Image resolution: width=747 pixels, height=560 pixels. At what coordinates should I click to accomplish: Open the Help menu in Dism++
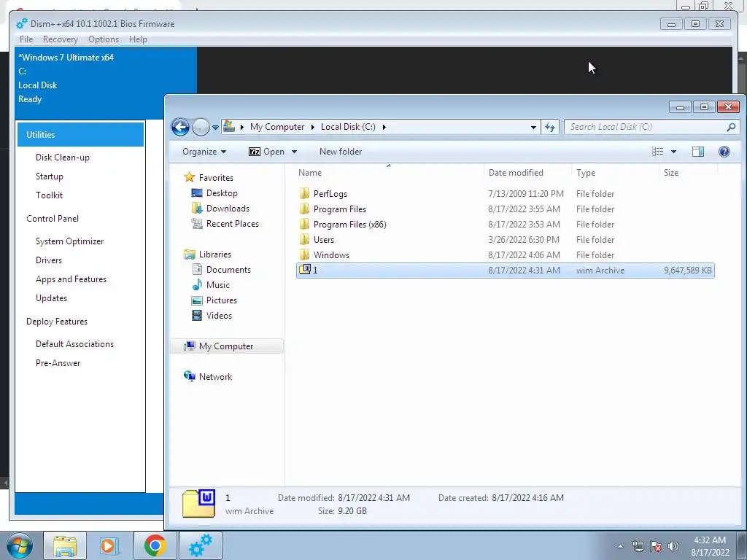[x=138, y=39]
